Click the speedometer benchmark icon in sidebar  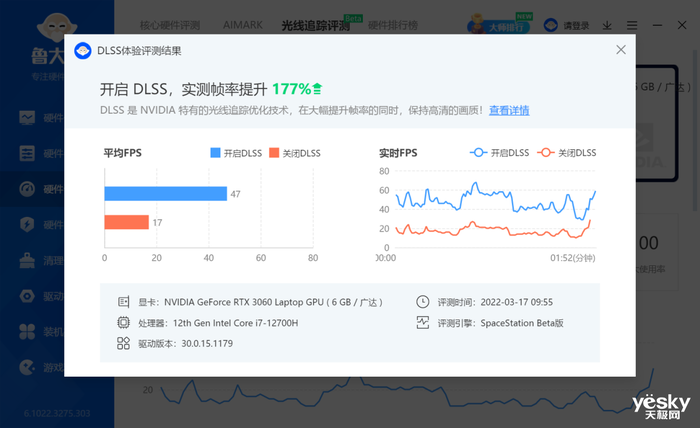click(x=27, y=189)
